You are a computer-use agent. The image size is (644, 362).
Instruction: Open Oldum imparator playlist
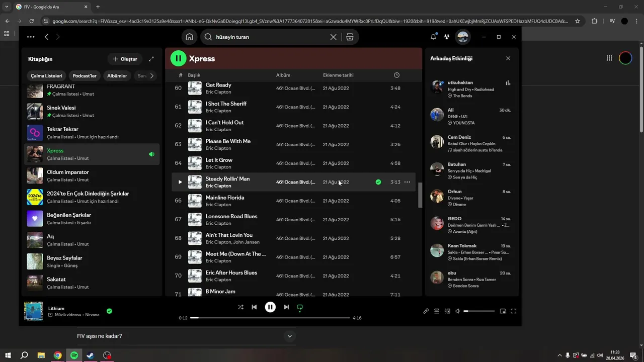92,175
